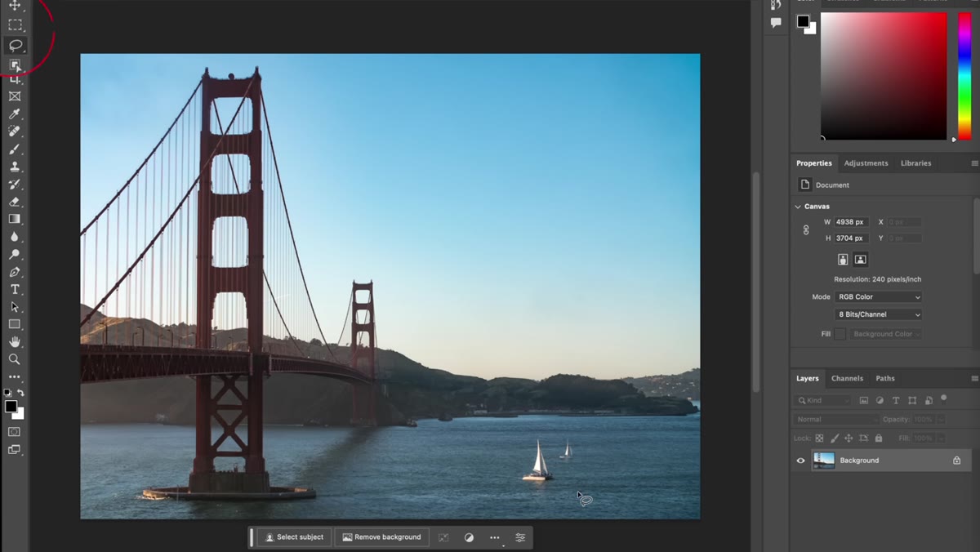Open the Edit Toolbar three-dots menu

point(15,377)
